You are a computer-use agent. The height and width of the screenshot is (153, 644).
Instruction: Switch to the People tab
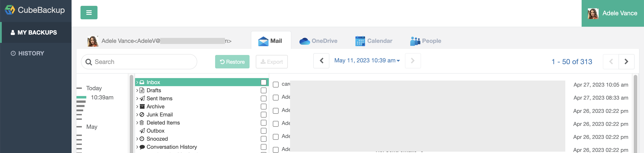click(426, 41)
